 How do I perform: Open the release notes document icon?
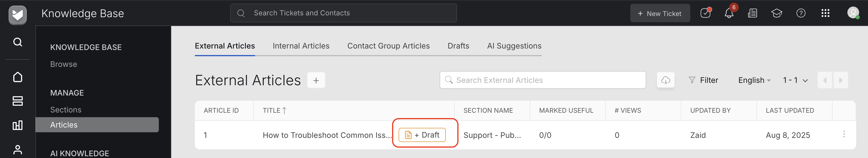pyautogui.click(x=753, y=13)
